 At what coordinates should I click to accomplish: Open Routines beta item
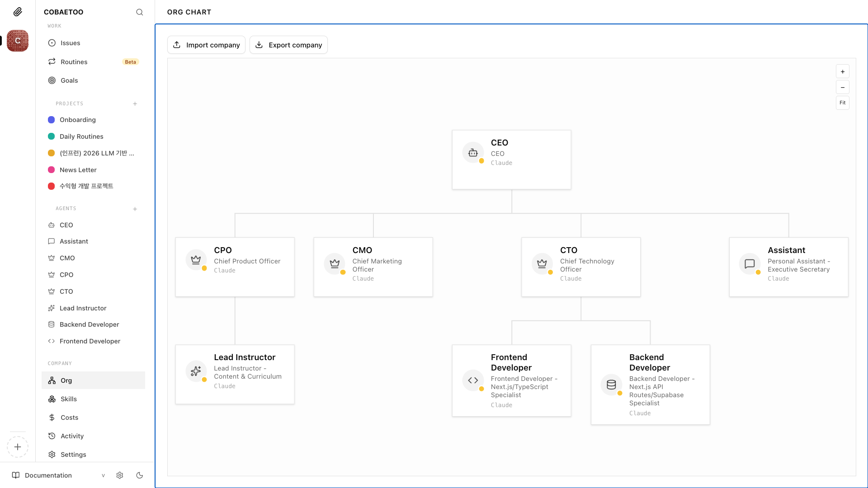tap(74, 62)
